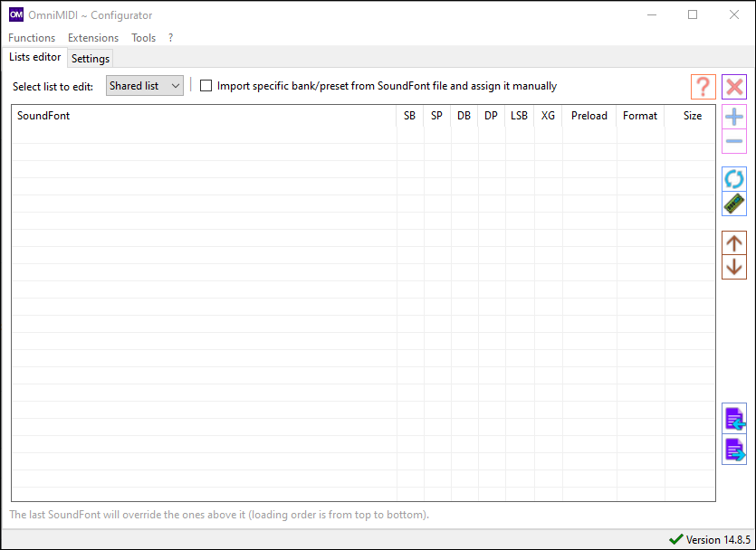Image resolution: width=756 pixels, height=550 pixels.
Task: Enable import specific bank/preset checkbox
Action: coord(206,86)
